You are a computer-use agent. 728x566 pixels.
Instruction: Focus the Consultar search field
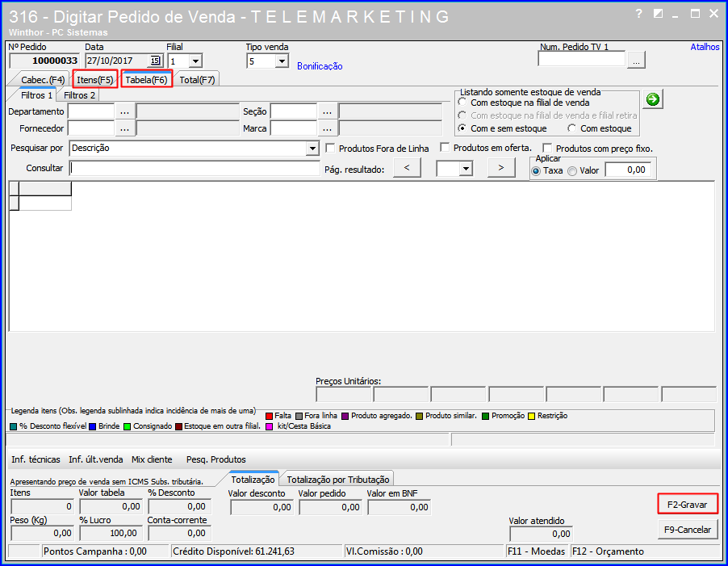point(195,168)
